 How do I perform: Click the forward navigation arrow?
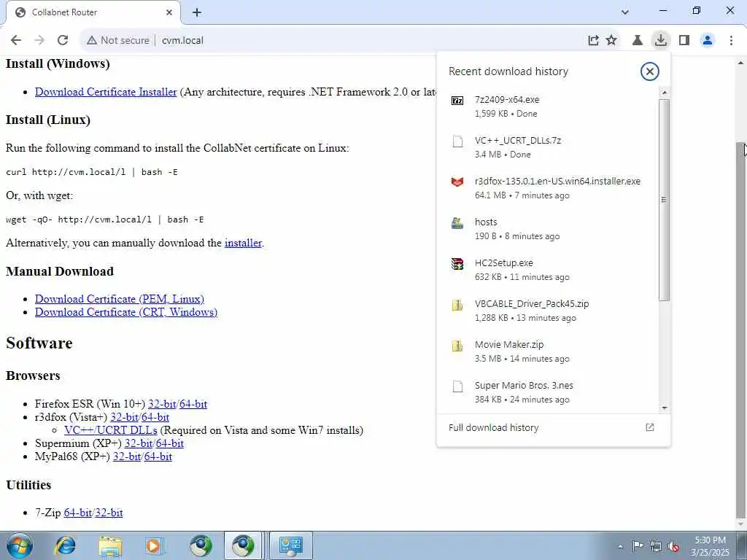39,40
